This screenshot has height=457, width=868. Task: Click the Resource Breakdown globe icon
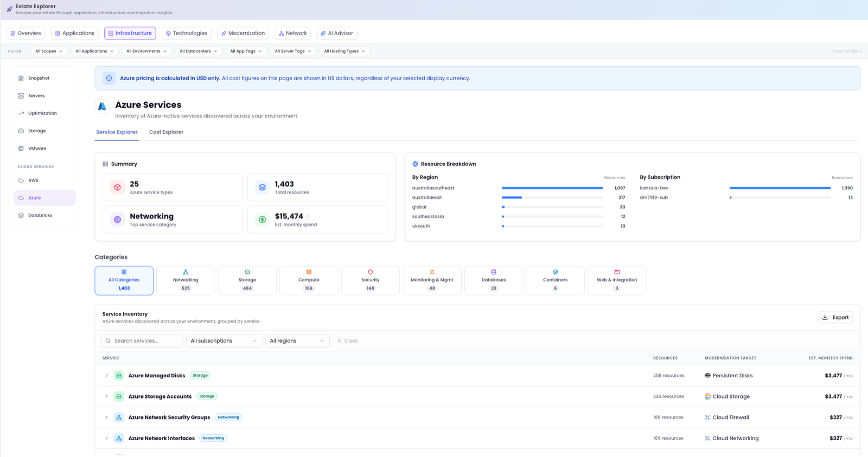pyautogui.click(x=416, y=164)
